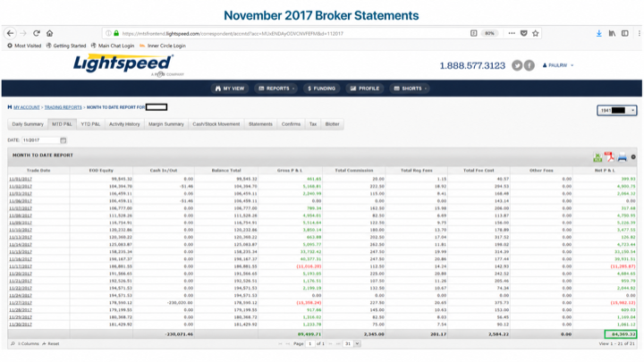The width and height of the screenshot is (644, 362).
Task: Switch to the YTD P&L tab
Action: point(90,124)
